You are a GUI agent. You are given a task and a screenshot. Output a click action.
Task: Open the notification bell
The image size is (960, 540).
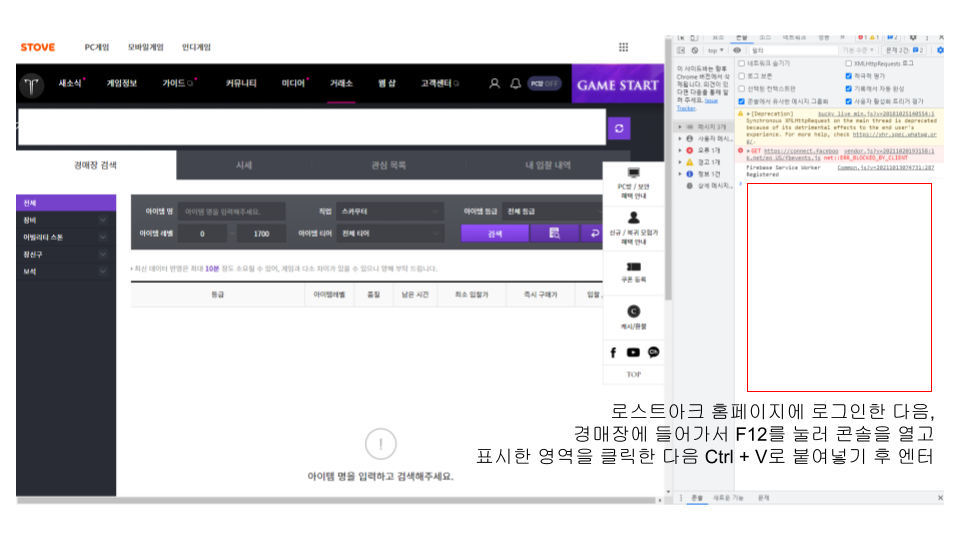pyautogui.click(x=516, y=83)
